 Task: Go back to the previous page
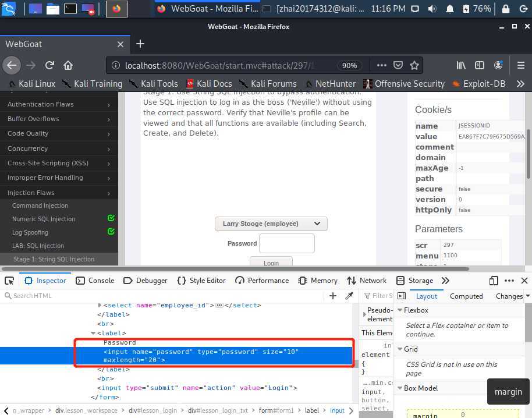[12, 65]
